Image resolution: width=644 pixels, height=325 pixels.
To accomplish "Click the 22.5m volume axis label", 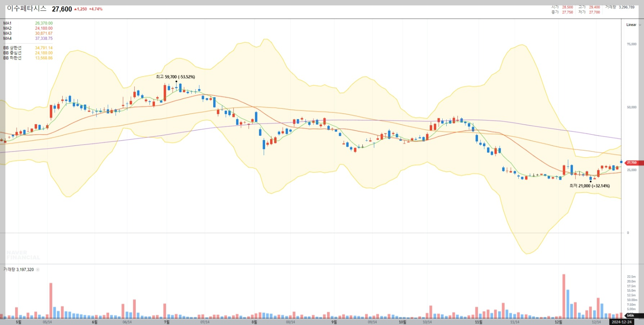I will 631,277.
